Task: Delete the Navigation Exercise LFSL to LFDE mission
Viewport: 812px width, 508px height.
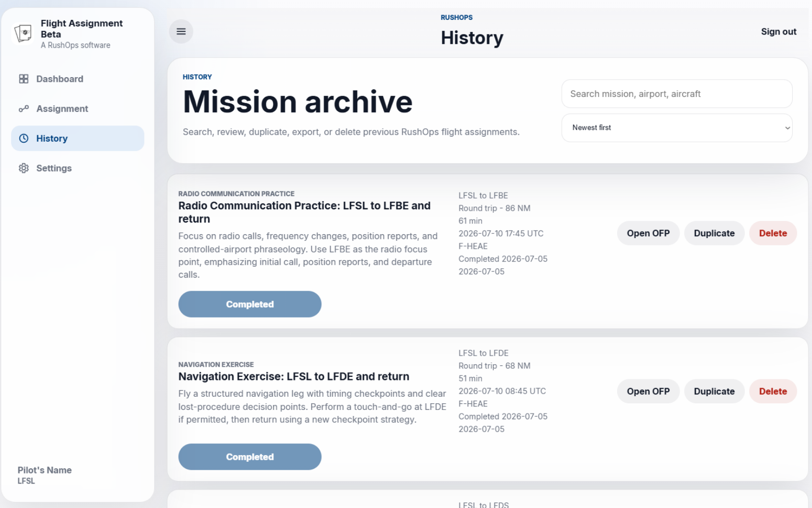Action: click(x=773, y=391)
